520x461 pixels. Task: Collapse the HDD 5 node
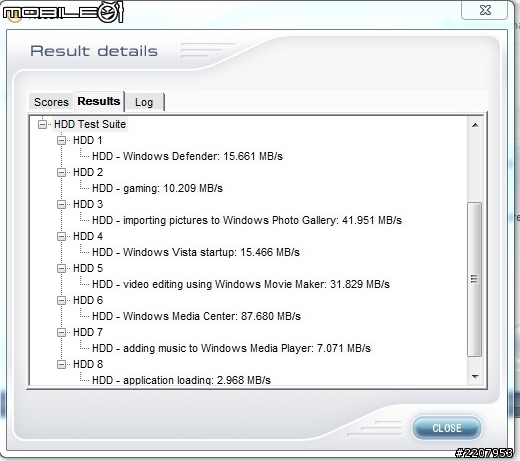(x=61, y=268)
